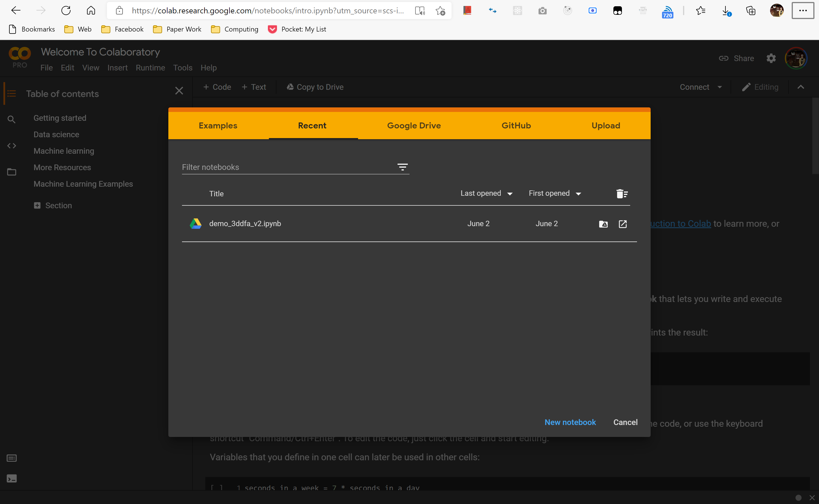This screenshot has height=504, width=819.
Task: Switch to the Examples tab
Action: [x=218, y=125]
